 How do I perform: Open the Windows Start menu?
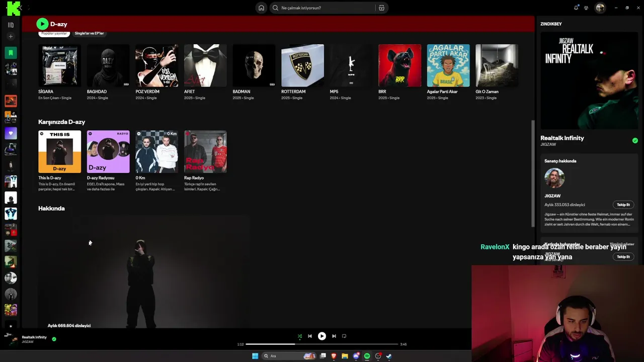tap(255, 356)
